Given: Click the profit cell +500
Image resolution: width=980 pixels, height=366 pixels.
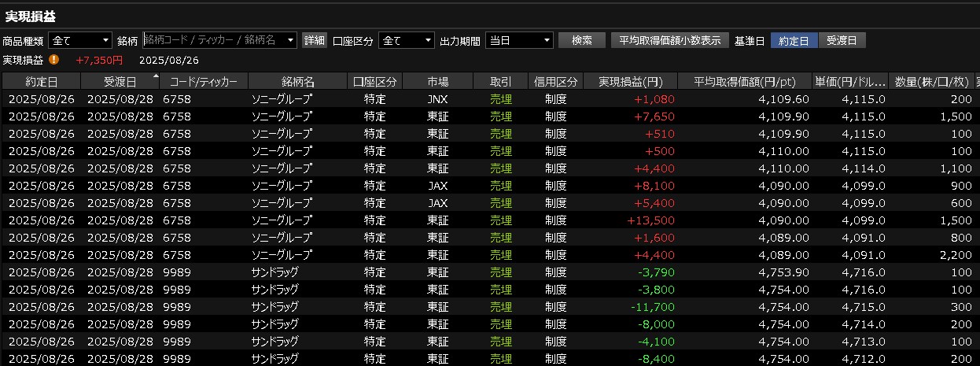Looking at the screenshot, I should pyautogui.click(x=659, y=150).
